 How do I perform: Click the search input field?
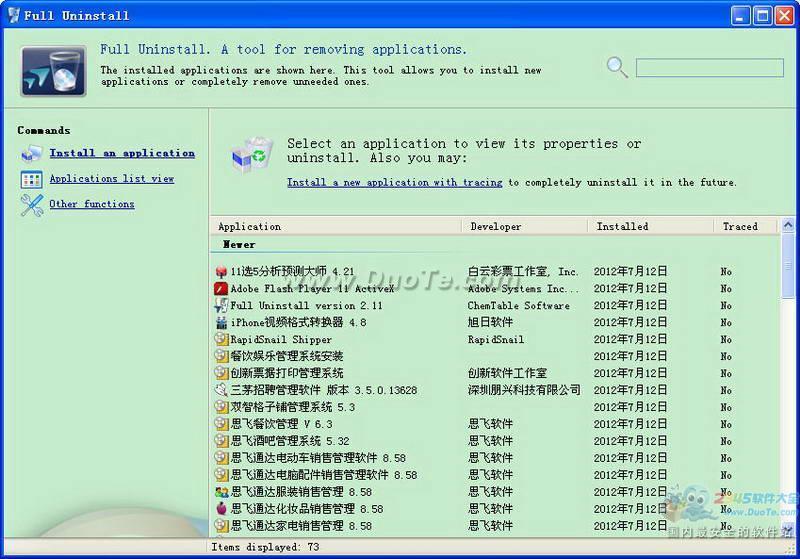click(x=710, y=68)
